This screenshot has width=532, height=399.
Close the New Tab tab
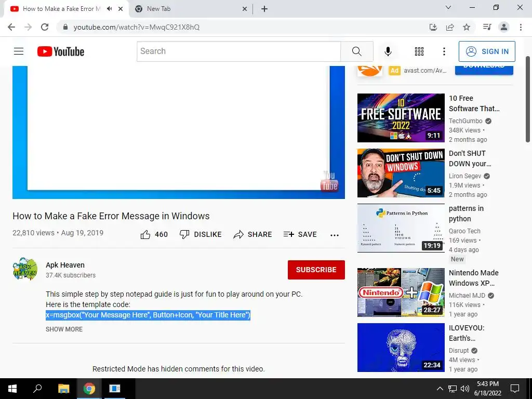tap(245, 9)
